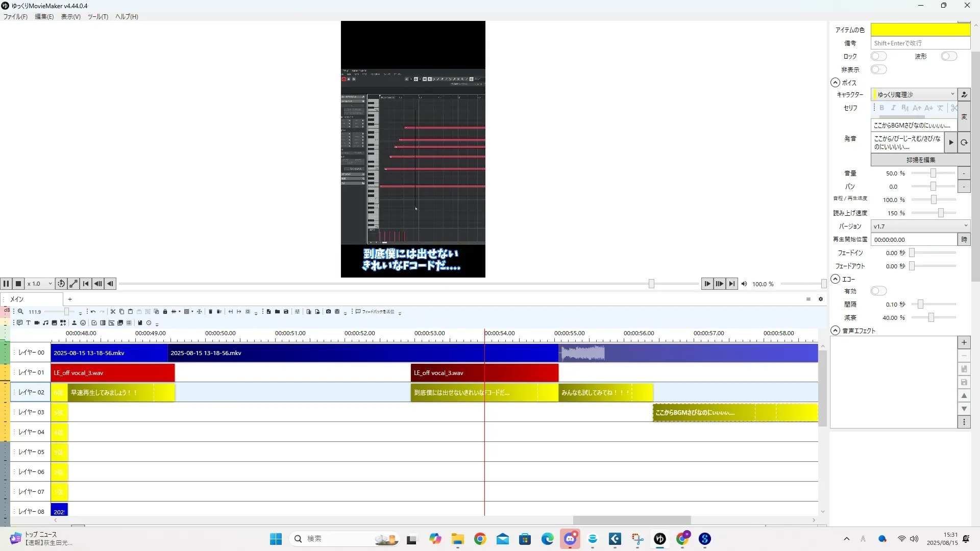Click the undo arrow in timeline toolbar

point(93,312)
